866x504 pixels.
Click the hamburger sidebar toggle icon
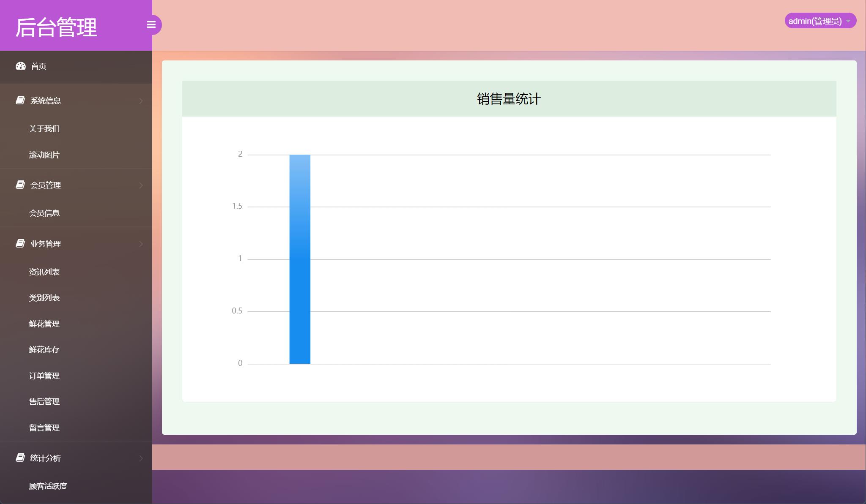click(x=151, y=25)
